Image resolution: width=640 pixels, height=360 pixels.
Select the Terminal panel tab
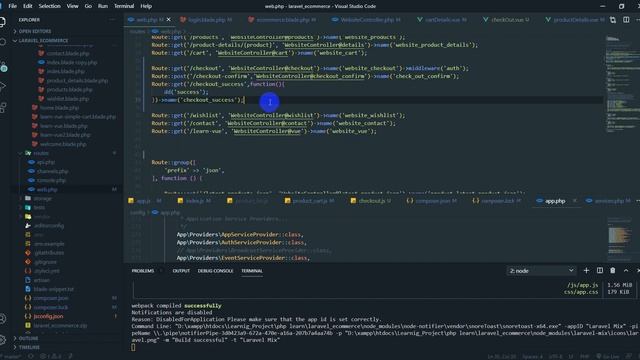(252, 271)
